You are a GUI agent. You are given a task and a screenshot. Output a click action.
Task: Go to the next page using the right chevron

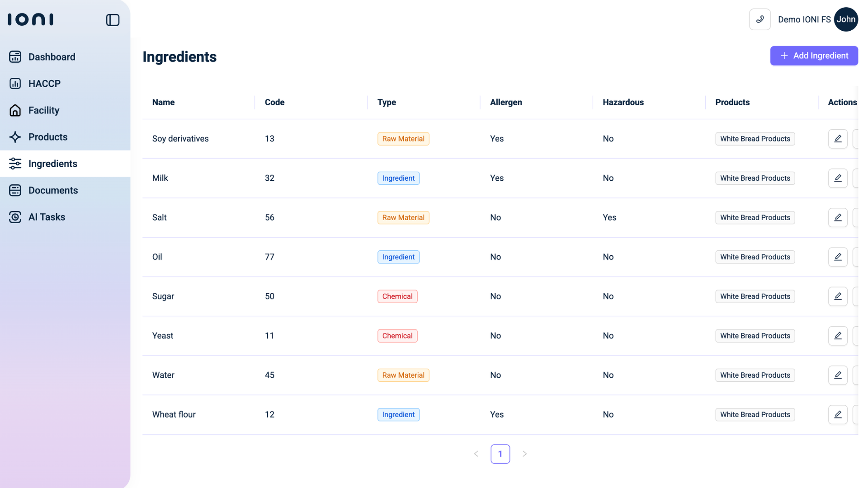coord(524,454)
